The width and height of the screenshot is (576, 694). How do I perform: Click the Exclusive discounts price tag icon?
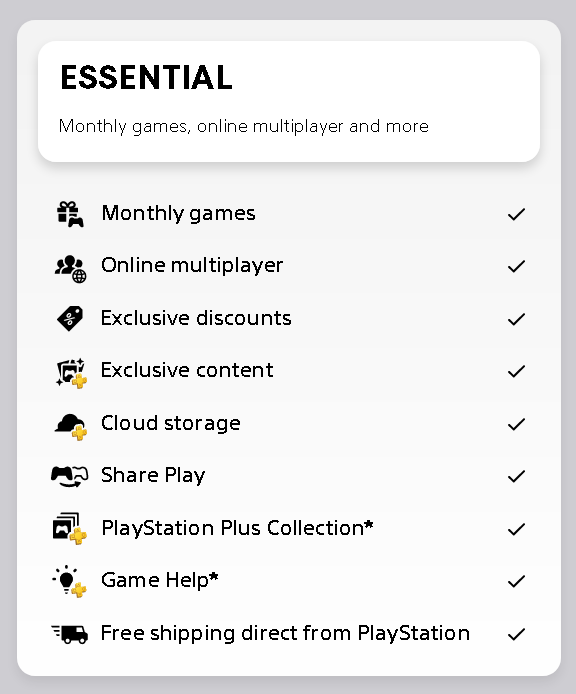point(70,318)
